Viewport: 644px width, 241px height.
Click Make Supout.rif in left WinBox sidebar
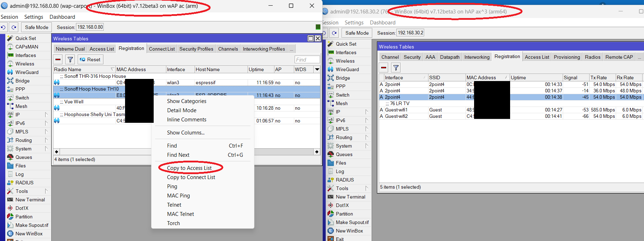pos(32,225)
